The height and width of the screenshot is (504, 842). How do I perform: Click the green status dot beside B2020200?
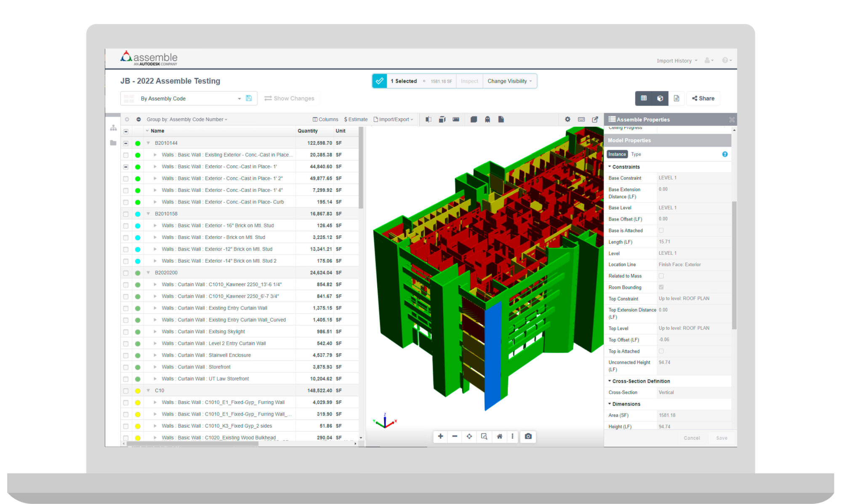coord(138,272)
